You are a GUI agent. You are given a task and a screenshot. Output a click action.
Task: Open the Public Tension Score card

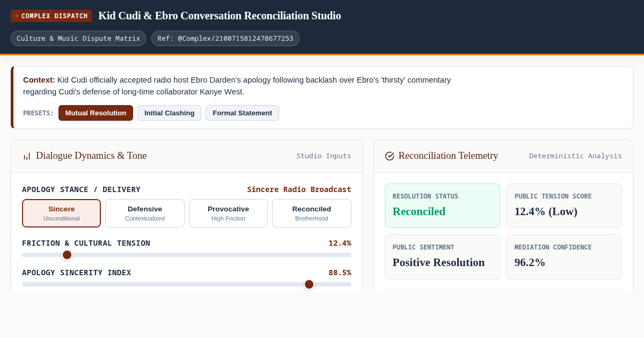click(x=564, y=206)
